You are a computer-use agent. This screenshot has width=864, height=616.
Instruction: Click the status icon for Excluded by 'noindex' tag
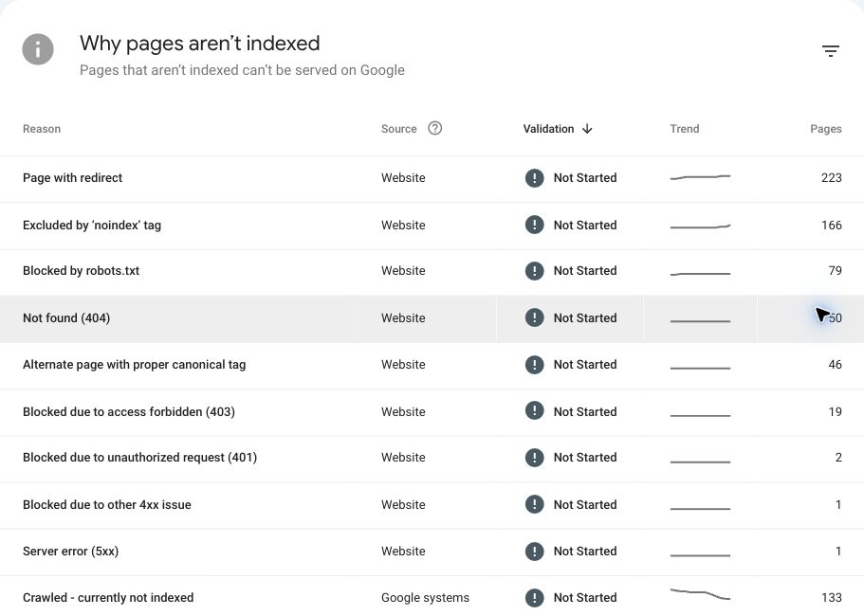coord(535,225)
